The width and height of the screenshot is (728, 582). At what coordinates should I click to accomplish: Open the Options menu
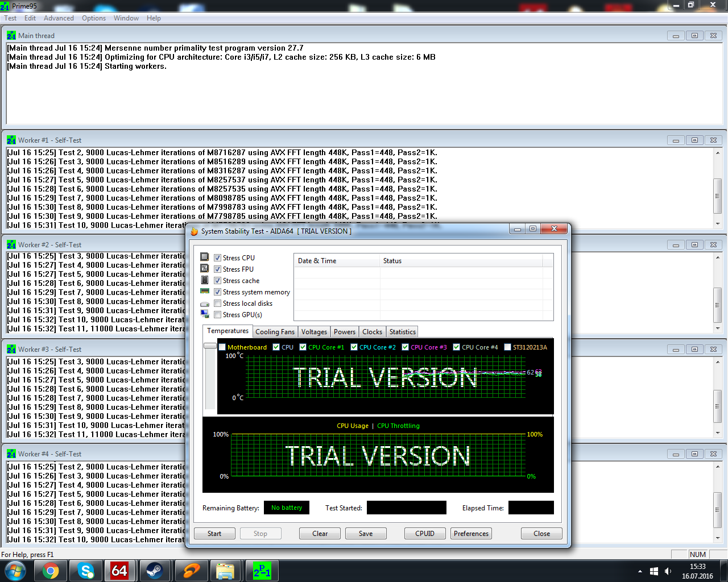pos(94,18)
